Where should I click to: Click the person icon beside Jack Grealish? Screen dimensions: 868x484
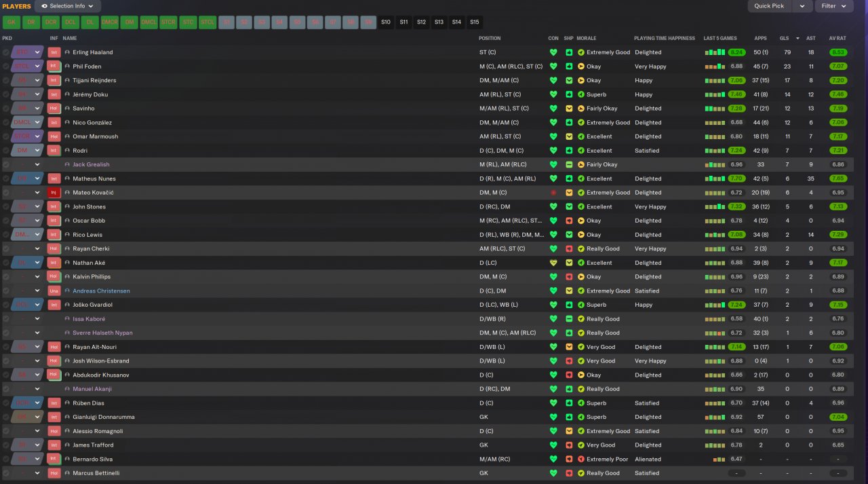[67, 164]
